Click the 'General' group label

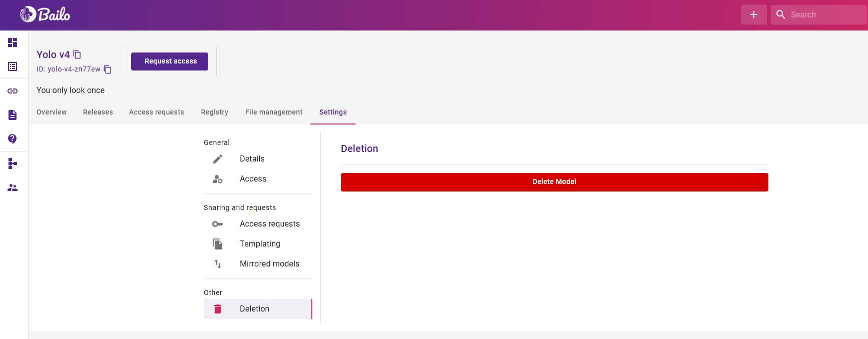tap(217, 142)
